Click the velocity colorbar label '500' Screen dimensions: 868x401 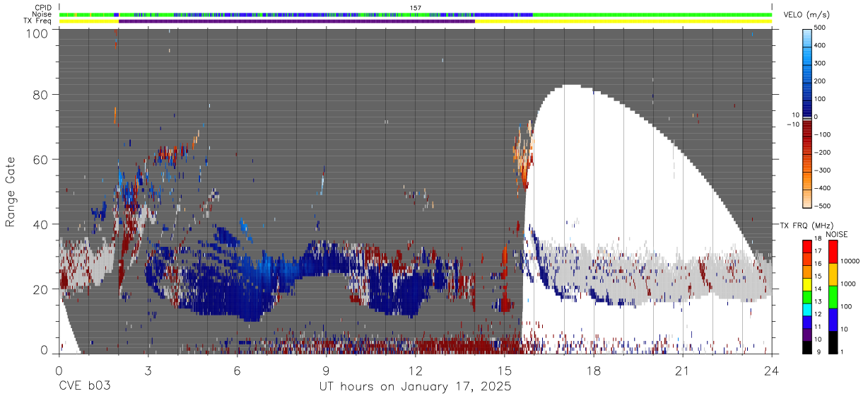[x=821, y=28]
